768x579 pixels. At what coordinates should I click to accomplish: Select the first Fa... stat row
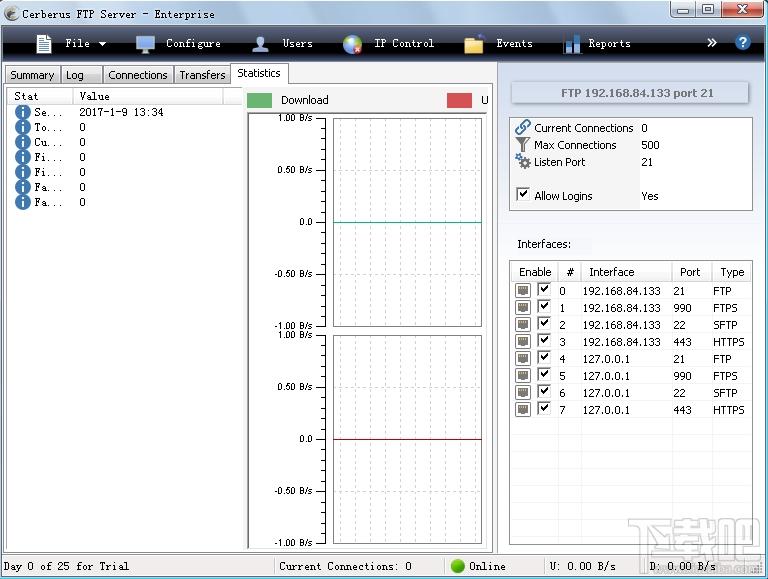125,187
